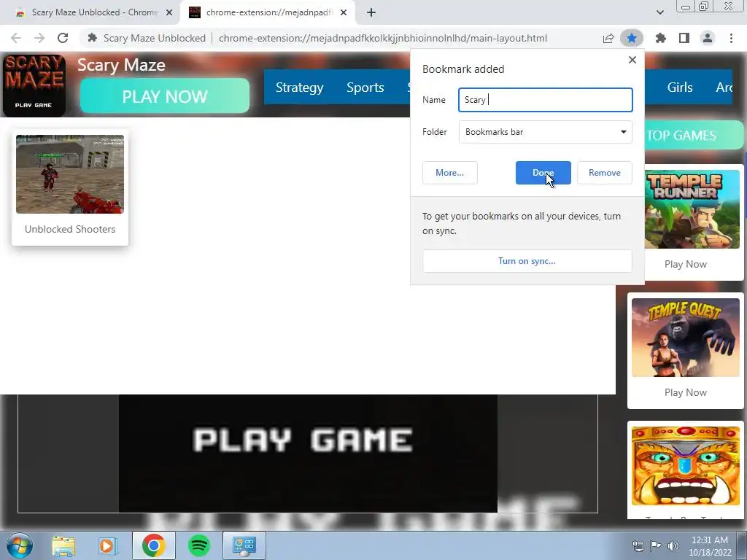Click Play Now under Temple Quest
The image size is (747, 560).
point(686,393)
